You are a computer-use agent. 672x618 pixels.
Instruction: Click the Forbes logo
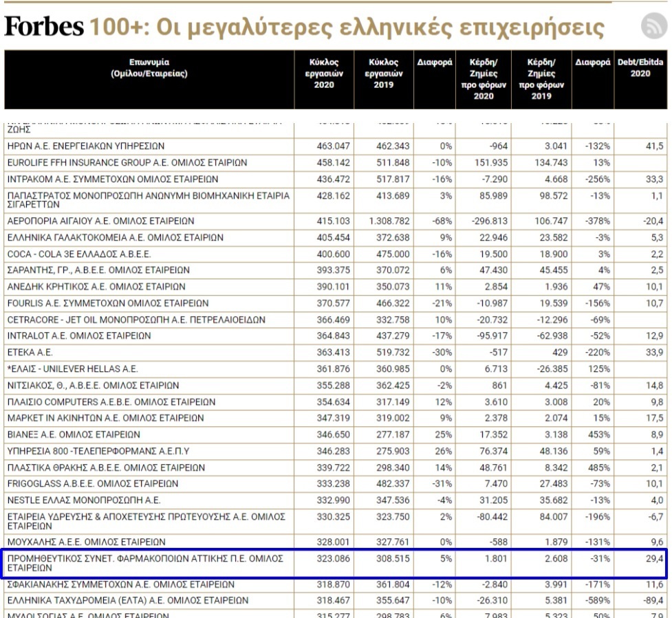coord(44,27)
